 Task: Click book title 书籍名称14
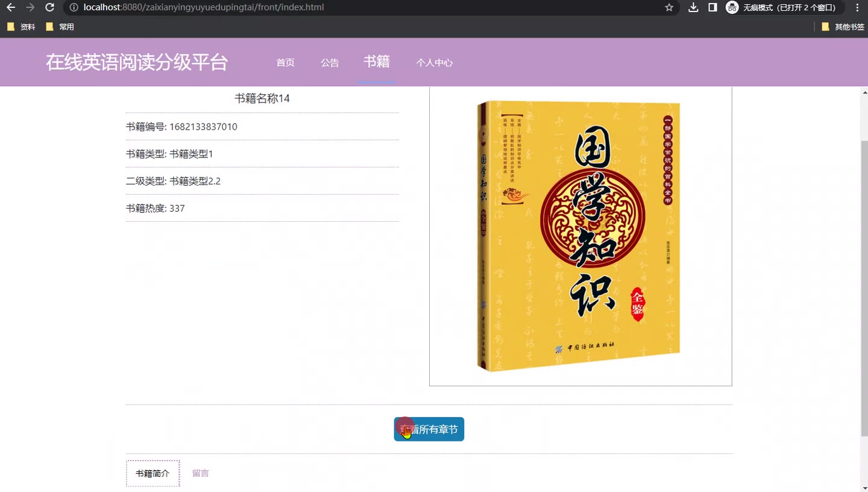(x=262, y=98)
